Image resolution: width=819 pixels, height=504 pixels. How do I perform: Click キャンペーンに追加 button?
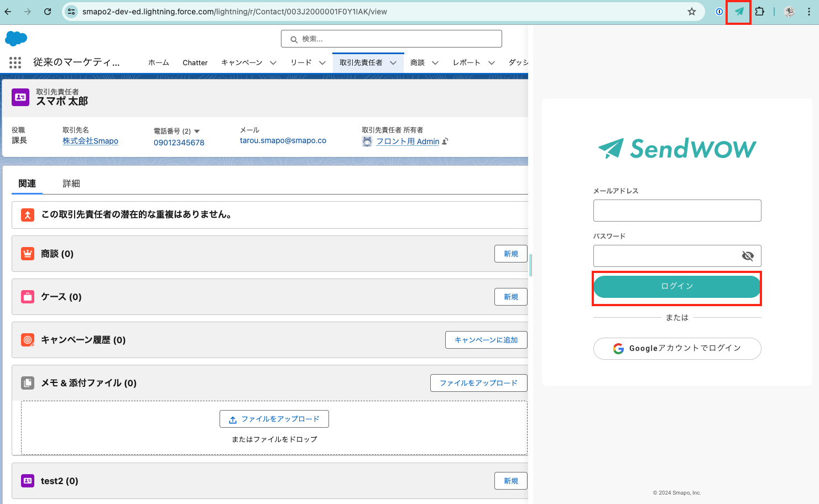coord(486,340)
